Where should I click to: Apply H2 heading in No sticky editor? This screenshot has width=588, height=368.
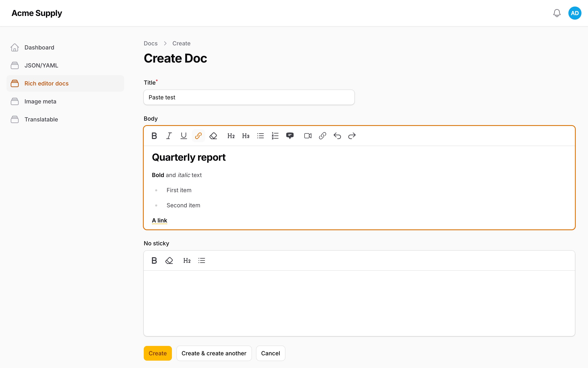pyautogui.click(x=187, y=260)
